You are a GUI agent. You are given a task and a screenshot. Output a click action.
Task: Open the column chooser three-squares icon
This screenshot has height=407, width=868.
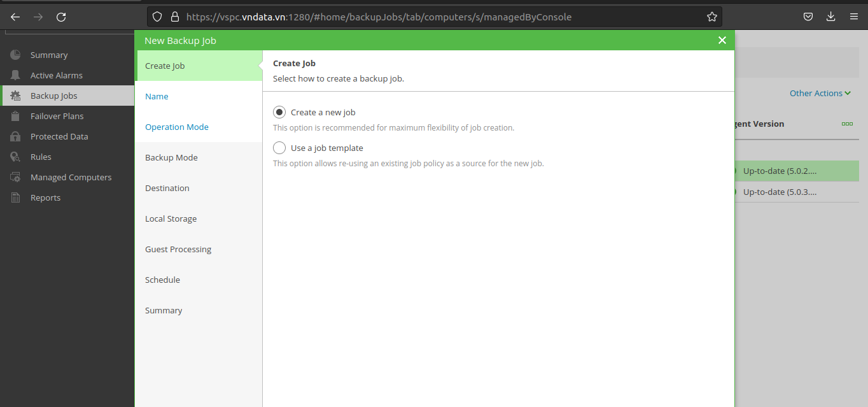(x=847, y=124)
